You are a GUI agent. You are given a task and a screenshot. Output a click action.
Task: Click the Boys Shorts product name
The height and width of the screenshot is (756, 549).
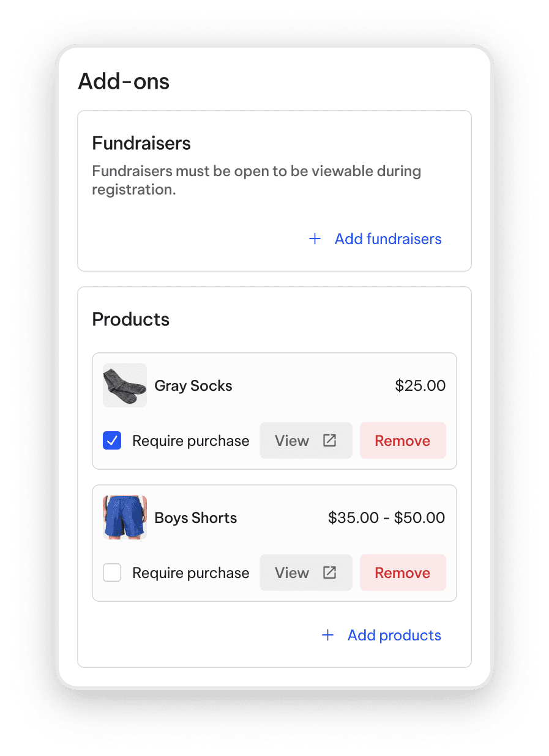point(196,518)
